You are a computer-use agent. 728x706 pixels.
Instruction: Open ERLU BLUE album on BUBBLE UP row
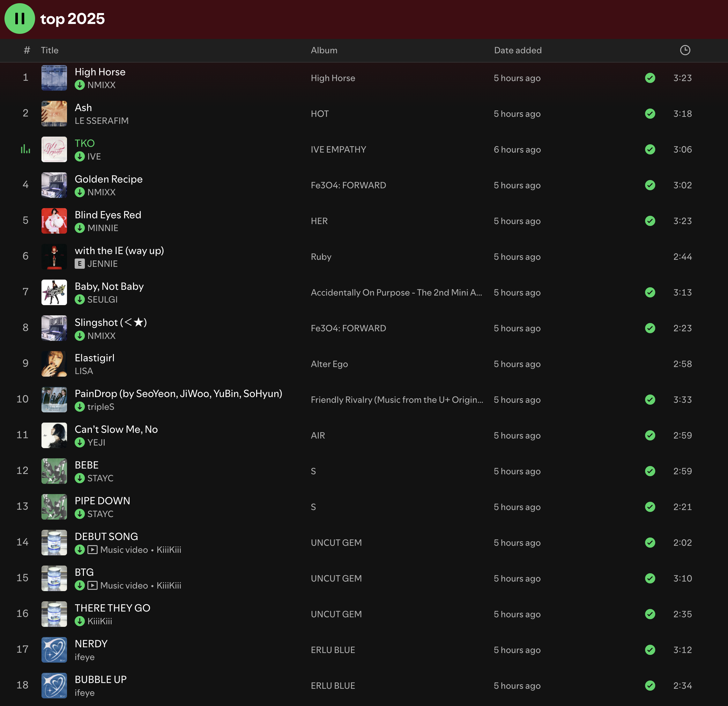[333, 686]
